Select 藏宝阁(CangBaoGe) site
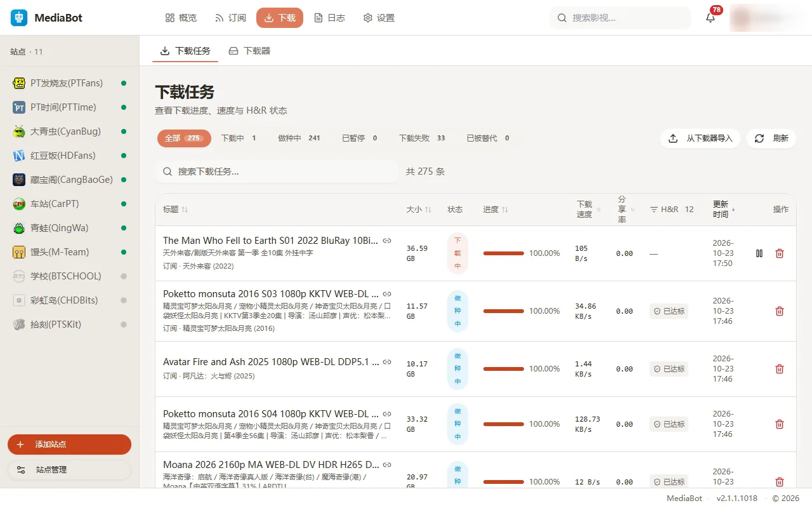Screen dimensions: 812x508 69,180
